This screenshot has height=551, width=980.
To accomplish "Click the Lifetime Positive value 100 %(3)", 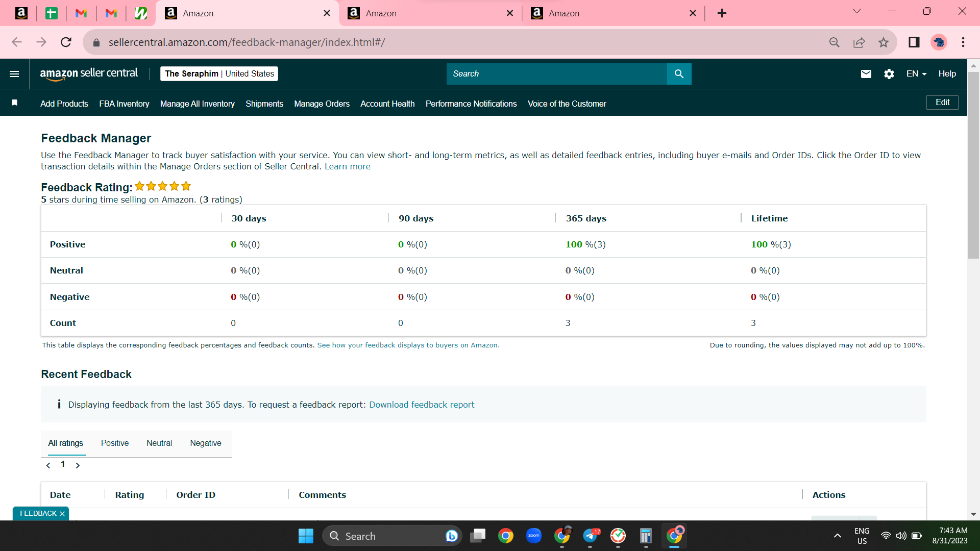I will (x=771, y=244).
